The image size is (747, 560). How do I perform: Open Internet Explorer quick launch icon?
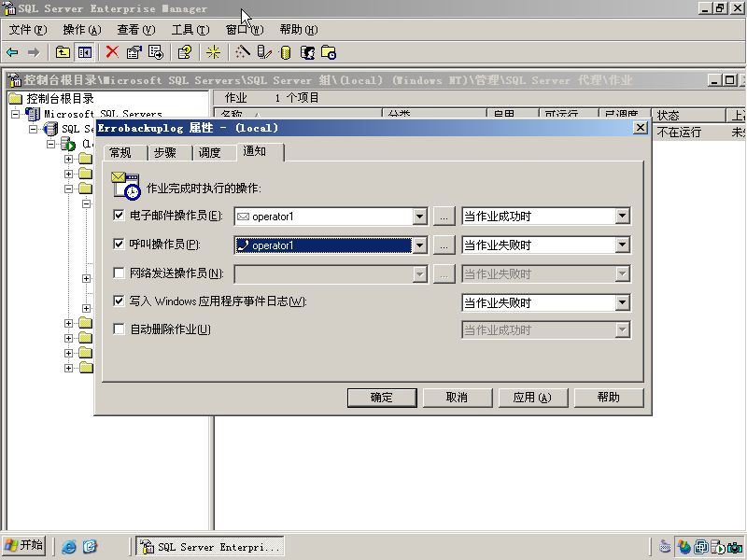coord(69,547)
